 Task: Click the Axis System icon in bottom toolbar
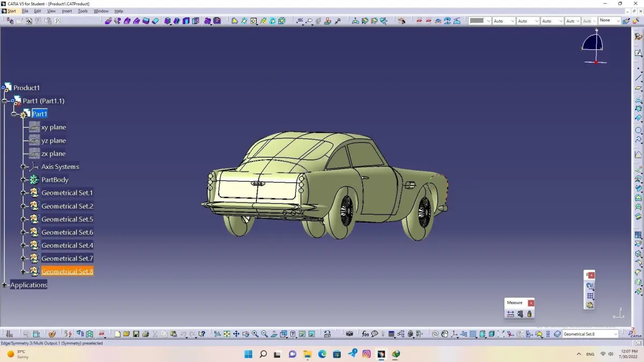click(x=455, y=334)
